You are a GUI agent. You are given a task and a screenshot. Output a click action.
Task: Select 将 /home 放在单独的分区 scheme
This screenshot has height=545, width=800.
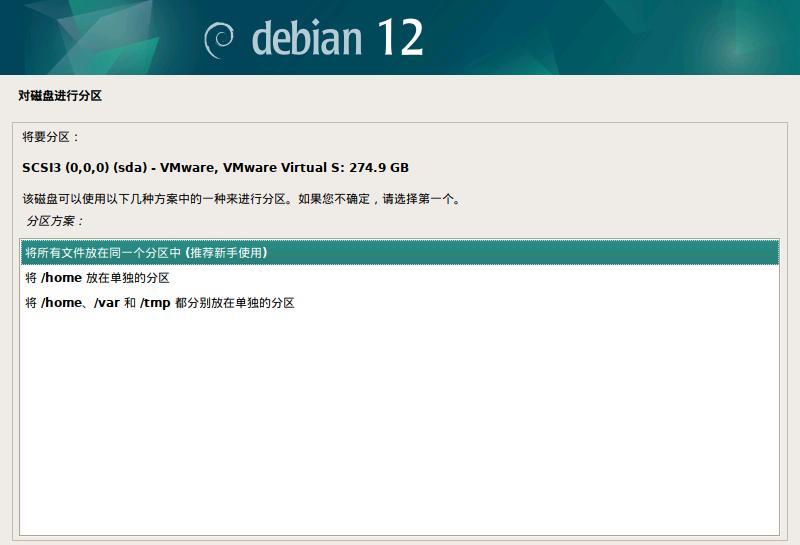tap(400, 278)
